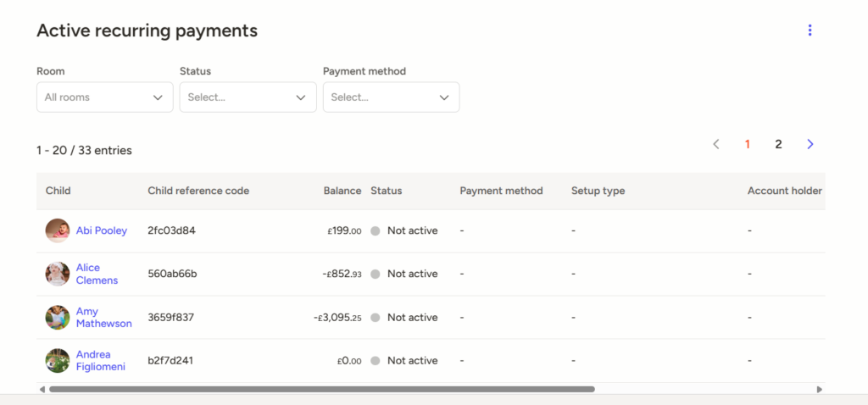Viewport: 868px width, 405px height.
Task: Click the Child reference code column header
Action: [198, 191]
